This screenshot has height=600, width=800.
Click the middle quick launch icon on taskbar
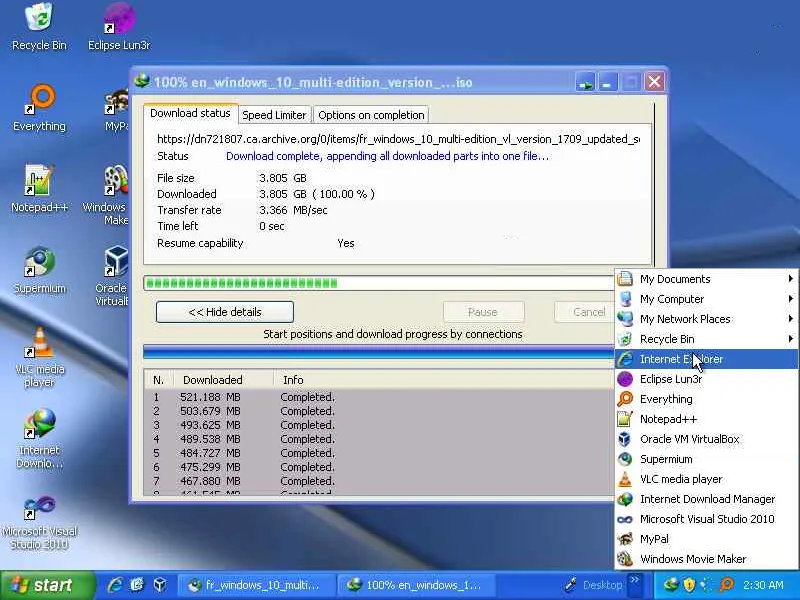[137, 585]
